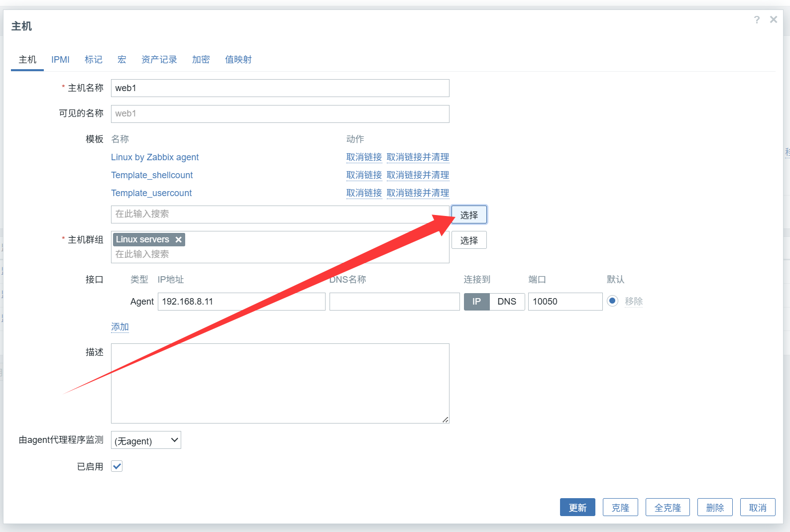
Task: Open the 标记 tab
Action: pyautogui.click(x=94, y=60)
